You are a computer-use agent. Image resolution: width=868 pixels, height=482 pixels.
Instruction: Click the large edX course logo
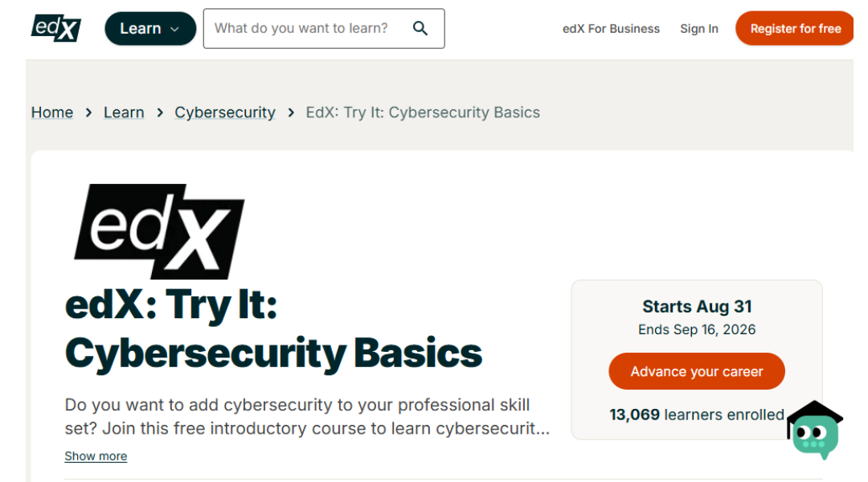tap(159, 231)
